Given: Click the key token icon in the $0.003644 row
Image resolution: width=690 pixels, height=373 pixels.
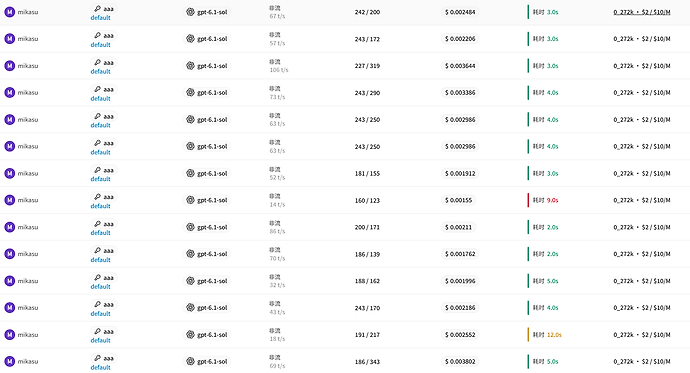Looking at the screenshot, I should pos(97,62).
